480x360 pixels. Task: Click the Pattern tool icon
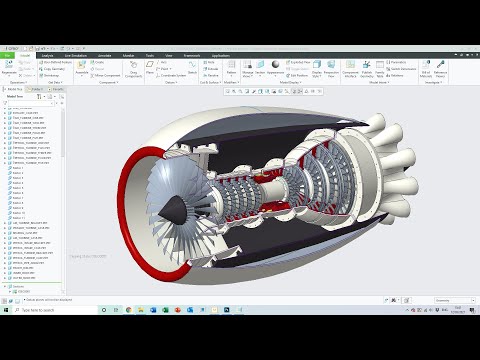[231, 65]
